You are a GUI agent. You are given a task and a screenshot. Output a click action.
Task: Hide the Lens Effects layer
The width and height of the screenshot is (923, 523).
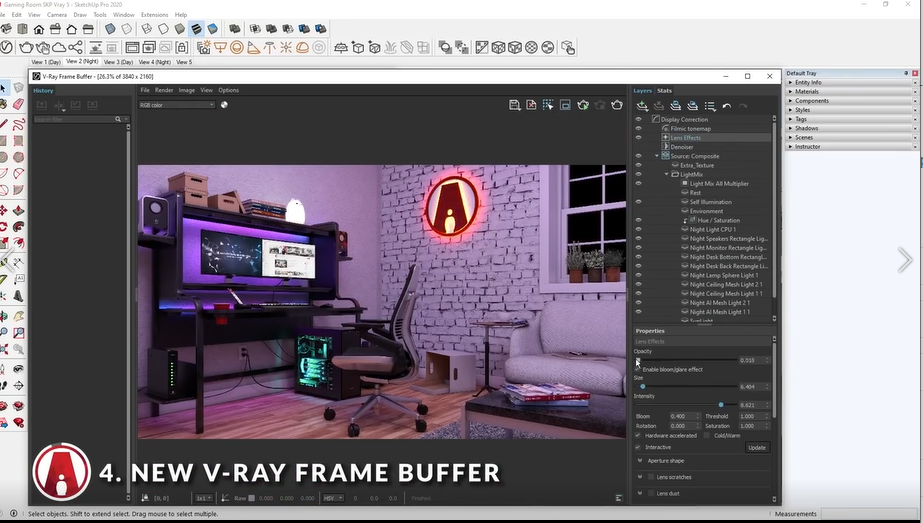point(638,137)
